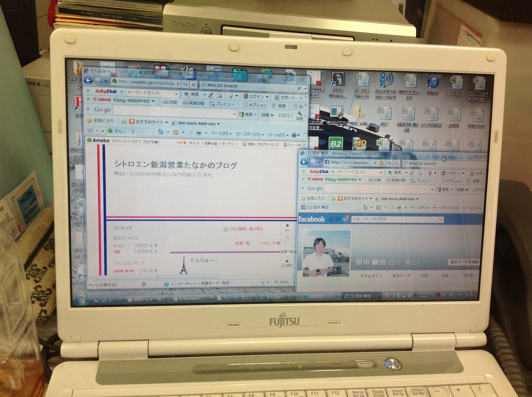Close Google toolbar in Facebook window

pos(303,188)
